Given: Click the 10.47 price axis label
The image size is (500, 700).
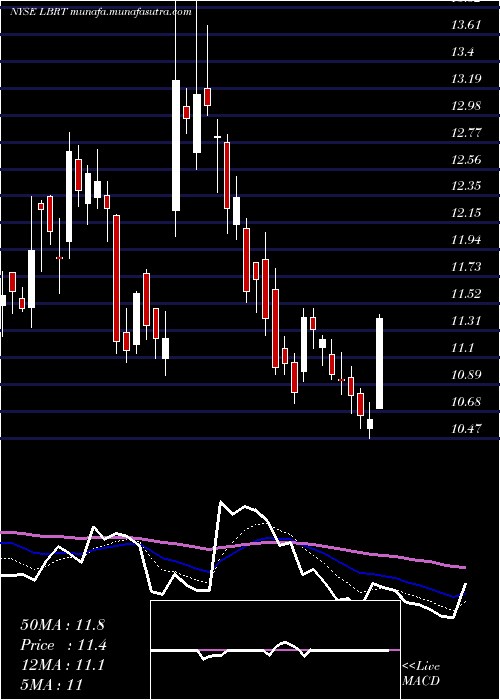Looking at the screenshot, I should tap(466, 429).
